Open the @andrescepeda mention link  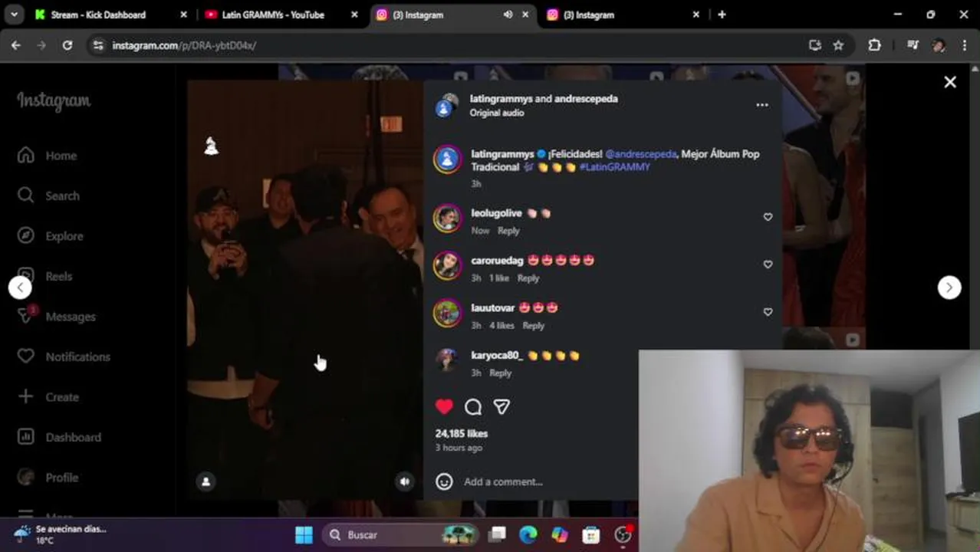(x=641, y=154)
